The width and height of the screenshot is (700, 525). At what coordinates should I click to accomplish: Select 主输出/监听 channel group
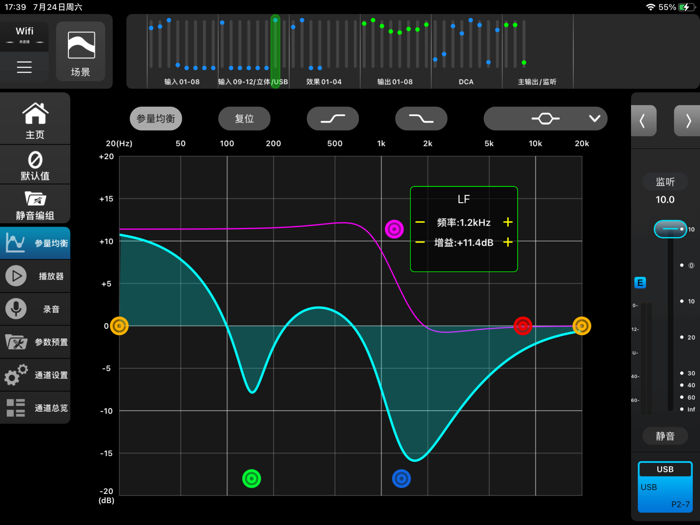(x=537, y=82)
